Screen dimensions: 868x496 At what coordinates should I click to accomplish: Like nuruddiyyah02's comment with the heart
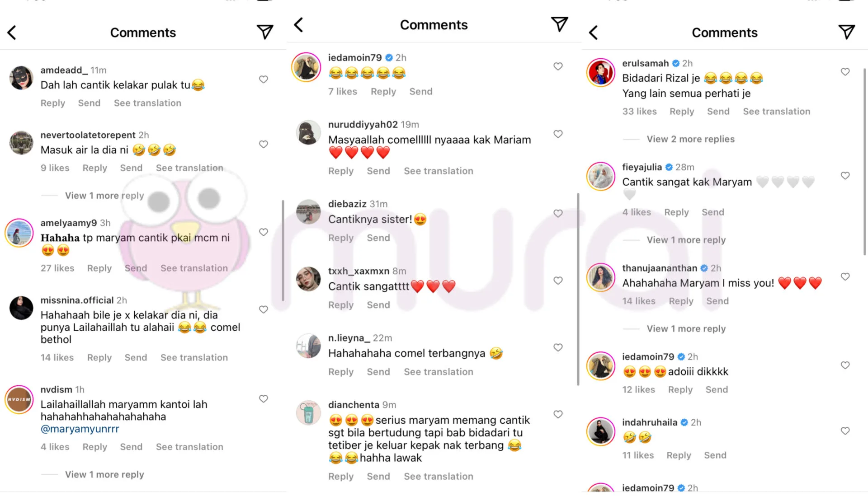coord(558,134)
